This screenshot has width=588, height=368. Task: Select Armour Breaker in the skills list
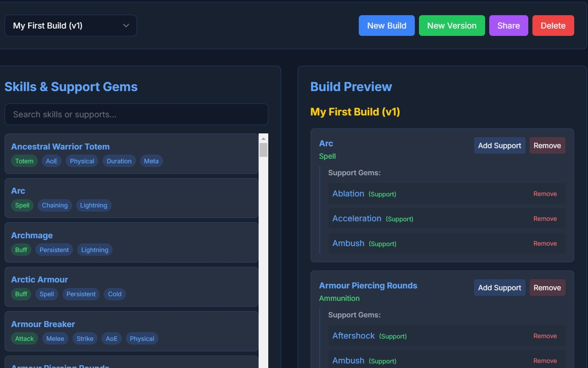coord(131,331)
